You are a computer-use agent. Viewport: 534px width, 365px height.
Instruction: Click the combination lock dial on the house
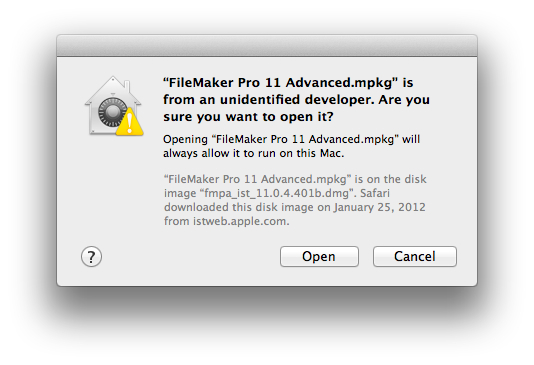[111, 112]
